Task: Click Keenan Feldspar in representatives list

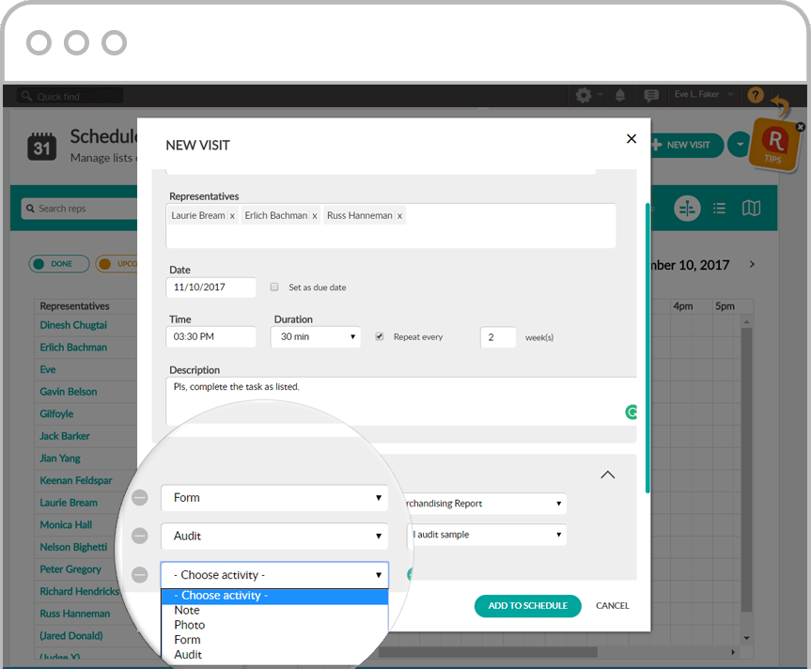Action: pyautogui.click(x=76, y=481)
